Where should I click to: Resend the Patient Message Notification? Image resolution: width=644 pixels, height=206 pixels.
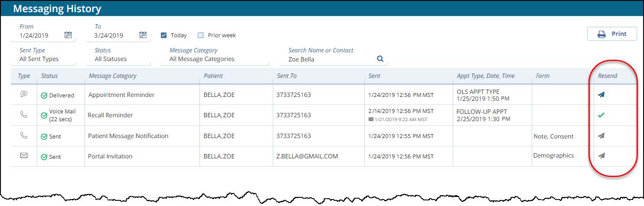pos(601,136)
